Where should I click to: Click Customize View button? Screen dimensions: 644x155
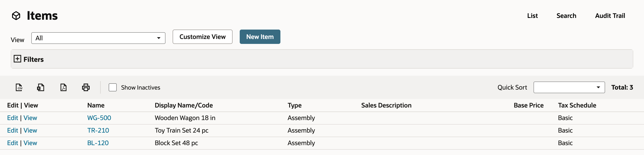203,37
